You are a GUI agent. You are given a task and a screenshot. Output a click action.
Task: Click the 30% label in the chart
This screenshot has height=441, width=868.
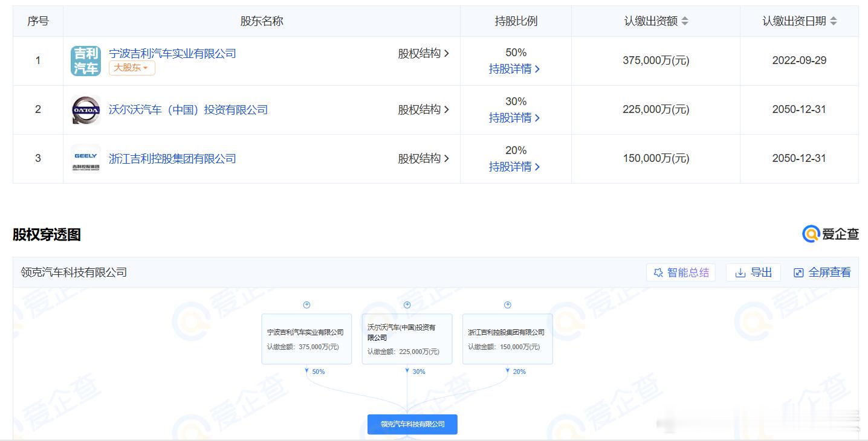419,372
